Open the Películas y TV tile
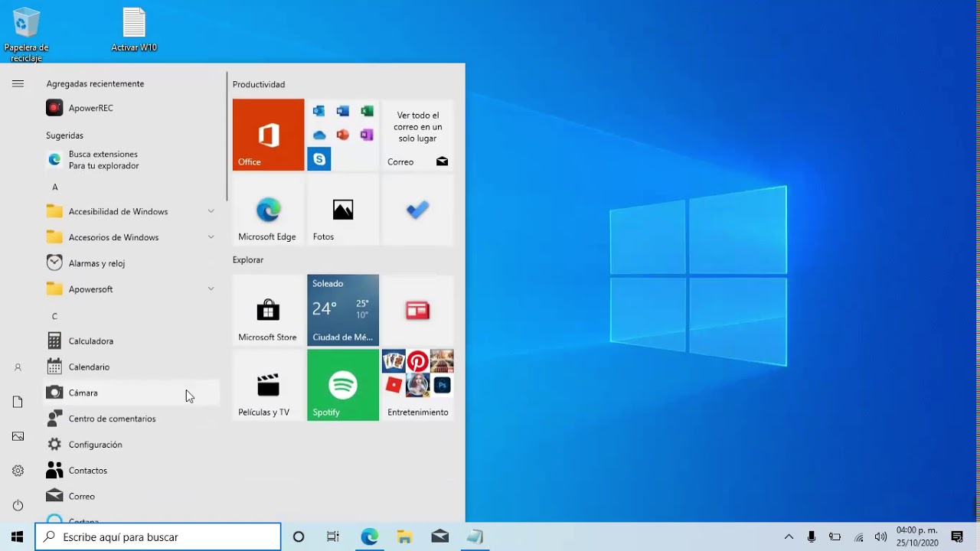The width and height of the screenshot is (980, 551). pyautogui.click(x=268, y=385)
